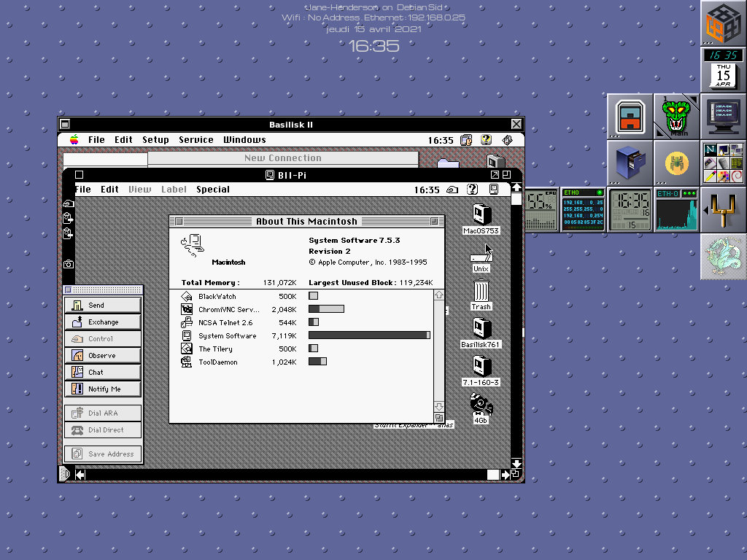Click the telephone icon left of BII-Pi help
Screen dimensions: 747x560
pyautogui.click(x=452, y=190)
